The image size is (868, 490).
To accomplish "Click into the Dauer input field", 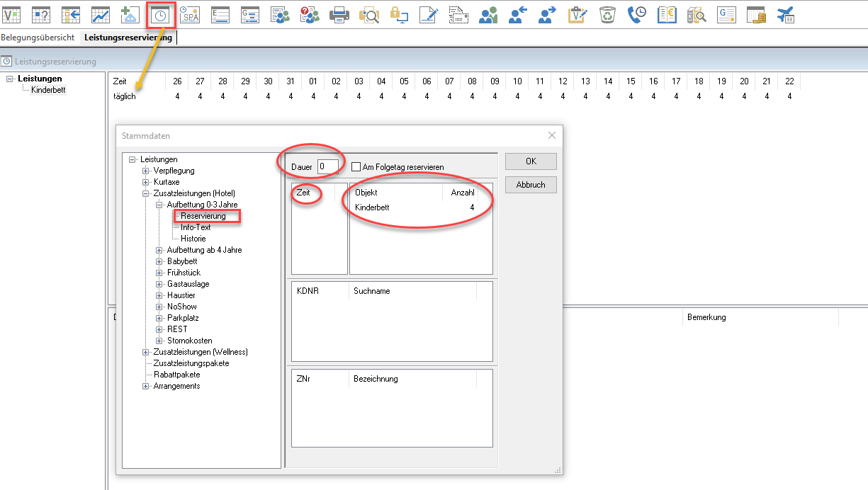I will click(x=327, y=167).
